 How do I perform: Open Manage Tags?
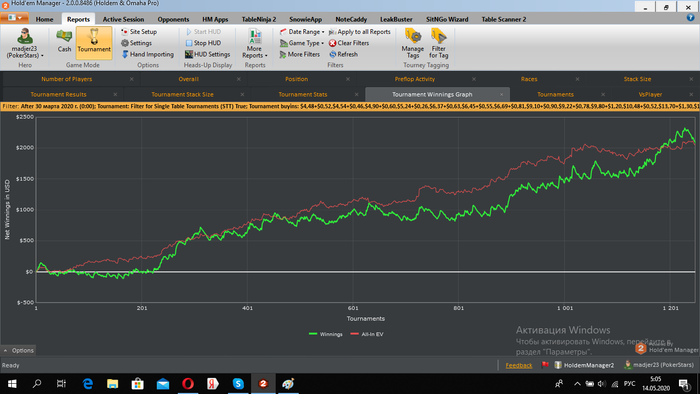pos(412,43)
